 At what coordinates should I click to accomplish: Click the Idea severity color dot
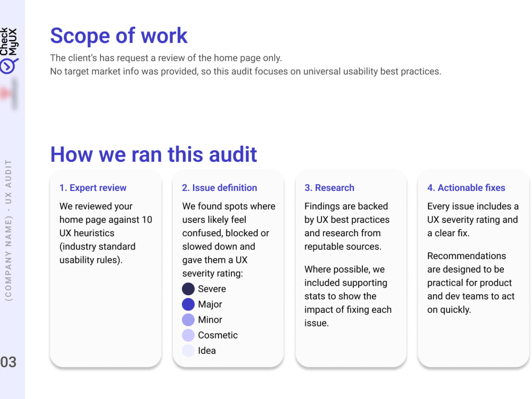pyautogui.click(x=188, y=351)
